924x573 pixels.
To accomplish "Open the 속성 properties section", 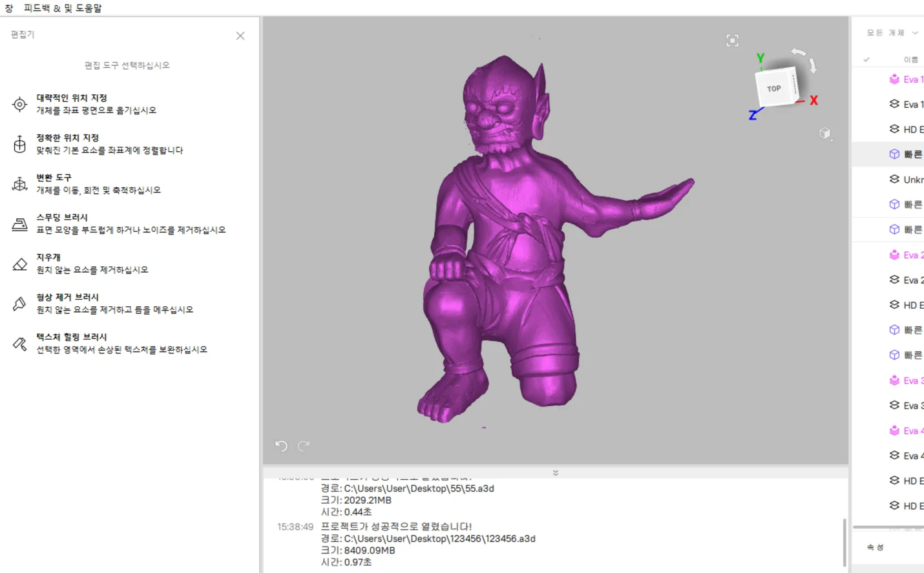I will [876, 547].
